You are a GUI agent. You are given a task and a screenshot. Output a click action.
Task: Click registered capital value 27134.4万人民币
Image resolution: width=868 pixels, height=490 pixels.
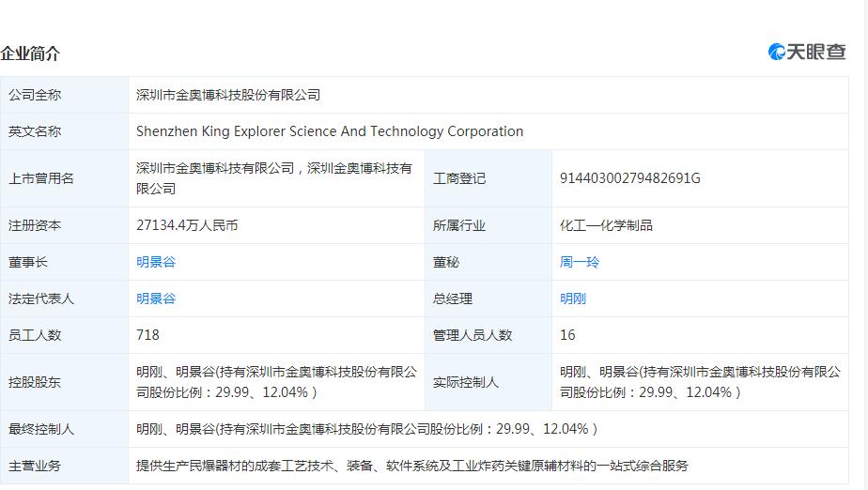(187, 225)
